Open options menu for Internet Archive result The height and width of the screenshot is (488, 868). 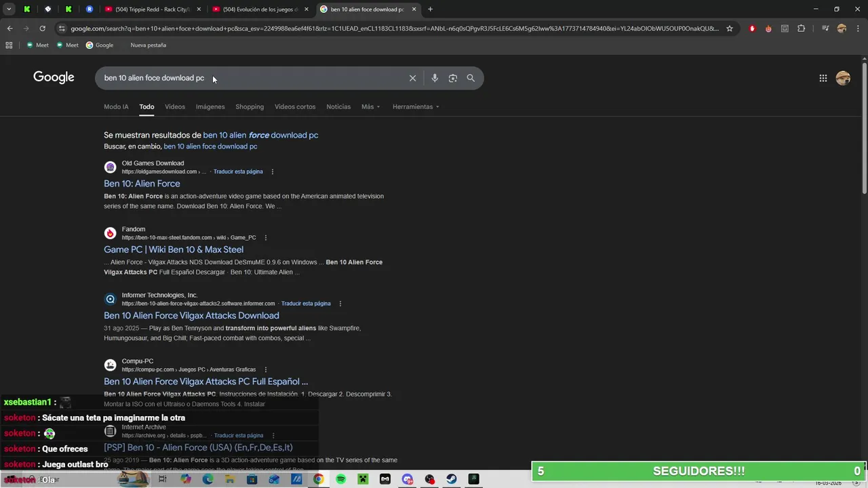pyautogui.click(x=273, y=436)
